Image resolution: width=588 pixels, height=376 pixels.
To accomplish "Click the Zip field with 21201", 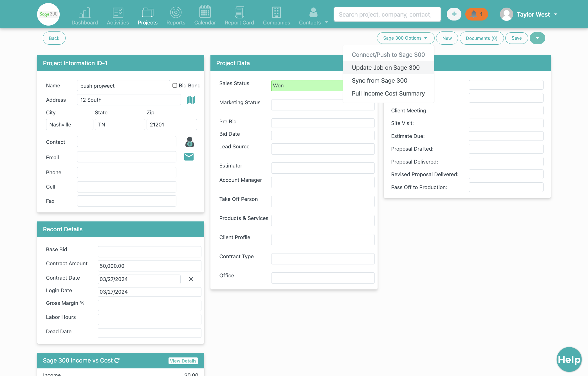I will coord(172,124).
